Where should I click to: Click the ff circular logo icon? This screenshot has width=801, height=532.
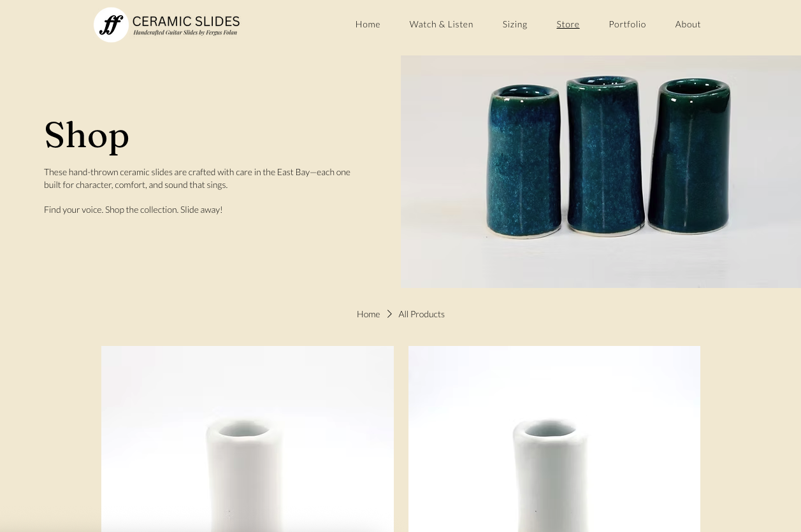(x=112, y=25)
